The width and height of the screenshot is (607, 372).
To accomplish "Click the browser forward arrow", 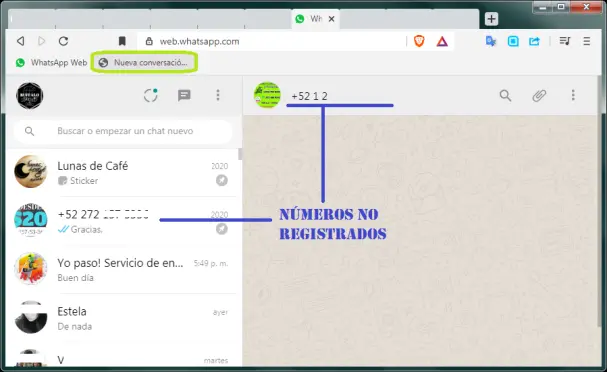I will click(41, 41).
